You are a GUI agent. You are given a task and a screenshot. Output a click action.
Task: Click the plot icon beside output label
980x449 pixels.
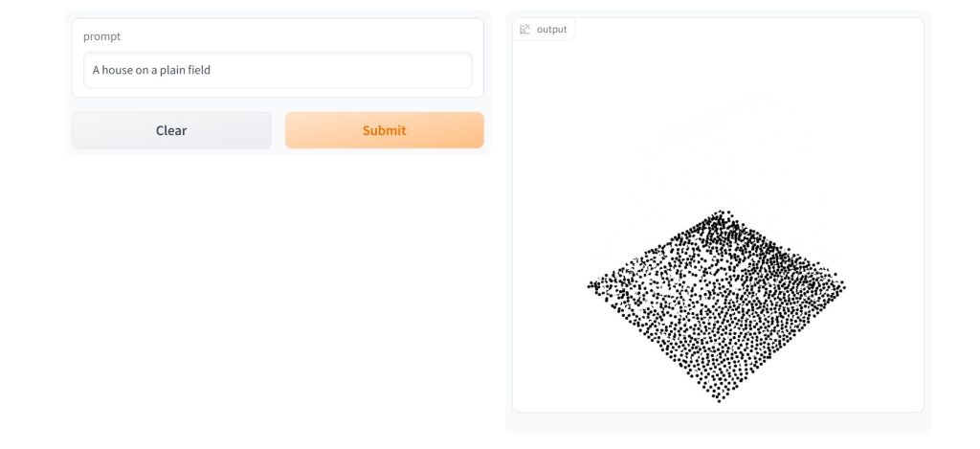[x=525, y=30]
